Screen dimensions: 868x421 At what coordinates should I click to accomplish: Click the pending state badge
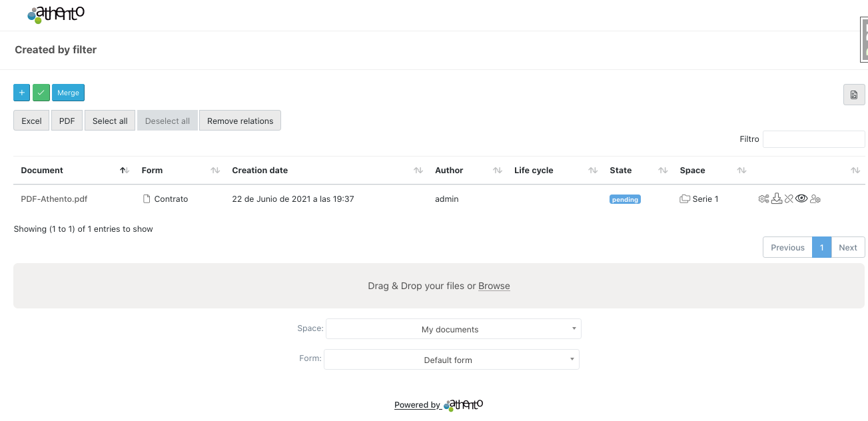pos(625,199)
